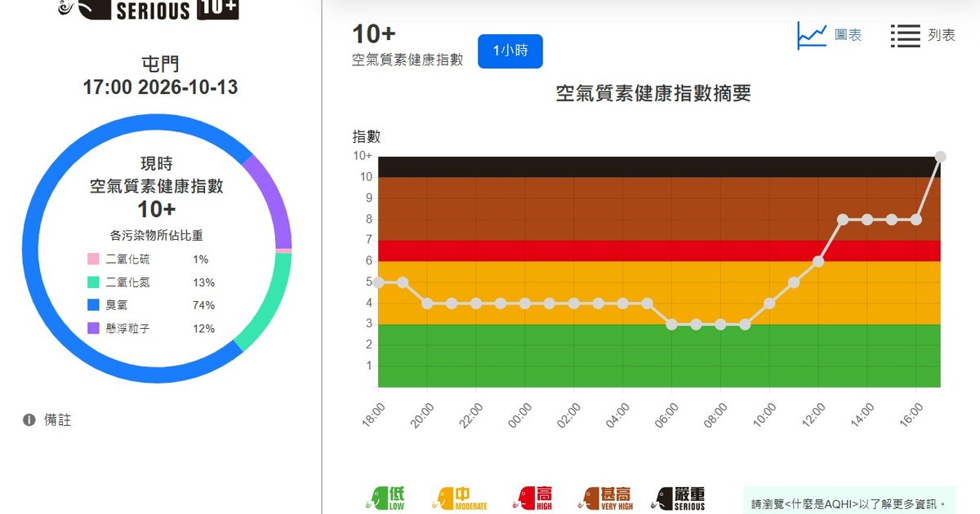Click the 74% ozone percentage value

click(x=204, y=305)
